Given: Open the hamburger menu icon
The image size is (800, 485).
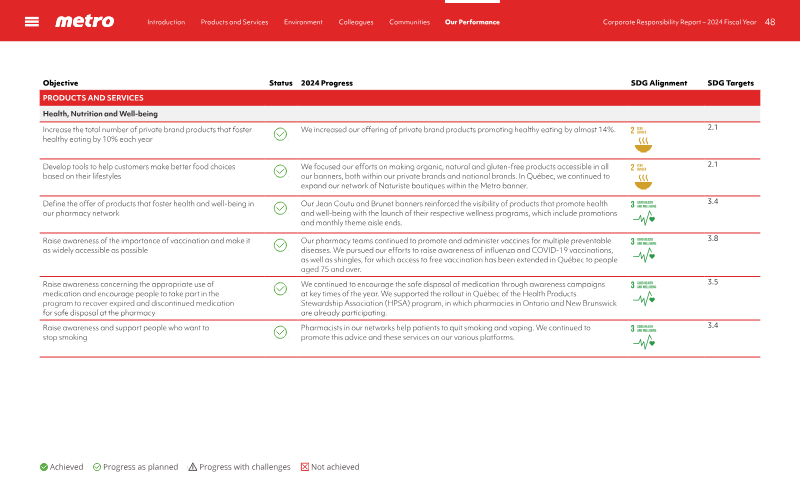Looking at the screenshot, I should pos(32,21).
